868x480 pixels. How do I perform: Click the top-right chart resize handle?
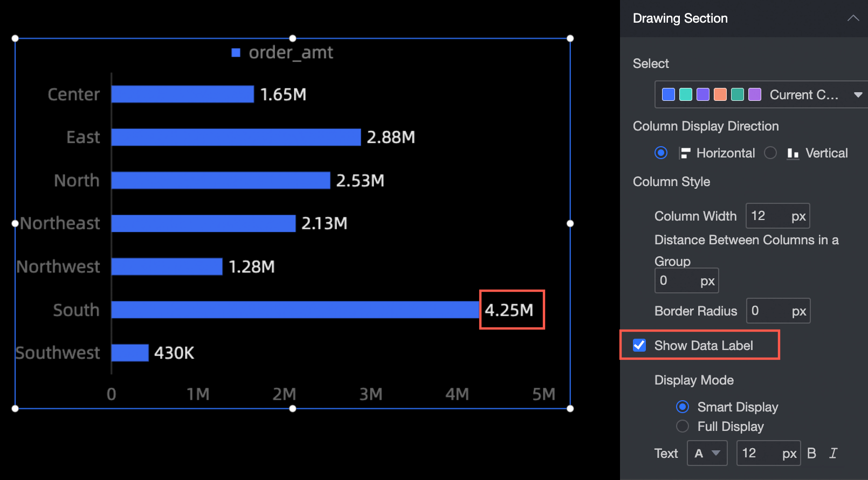(570, 38)
